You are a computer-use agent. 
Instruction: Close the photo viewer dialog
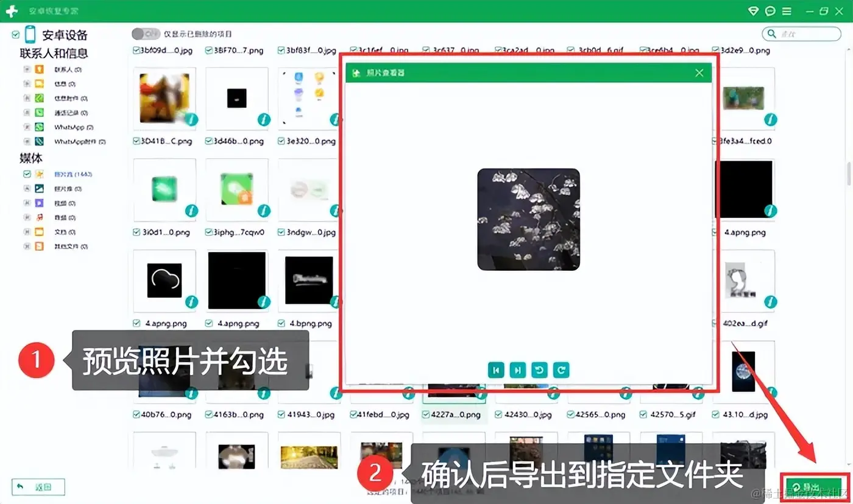coord(699,73)
